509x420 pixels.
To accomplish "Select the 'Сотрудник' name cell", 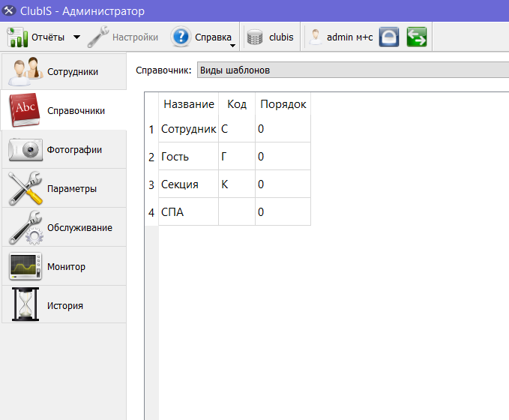I will 189,129.
